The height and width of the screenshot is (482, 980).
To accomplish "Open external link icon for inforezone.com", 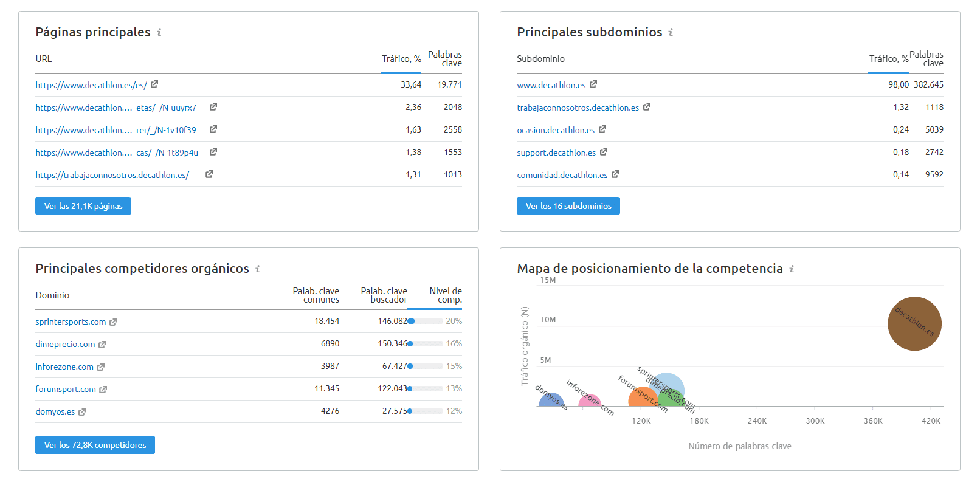I will click(x=101, y=367).
